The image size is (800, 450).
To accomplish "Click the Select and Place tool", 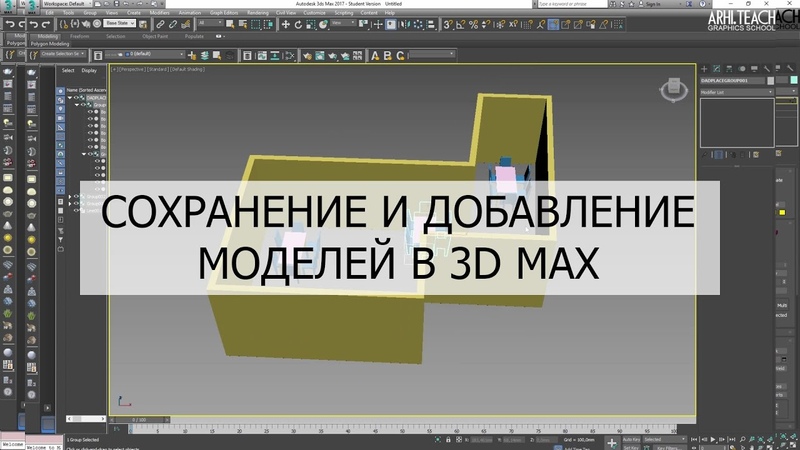I will coord(323,24).
